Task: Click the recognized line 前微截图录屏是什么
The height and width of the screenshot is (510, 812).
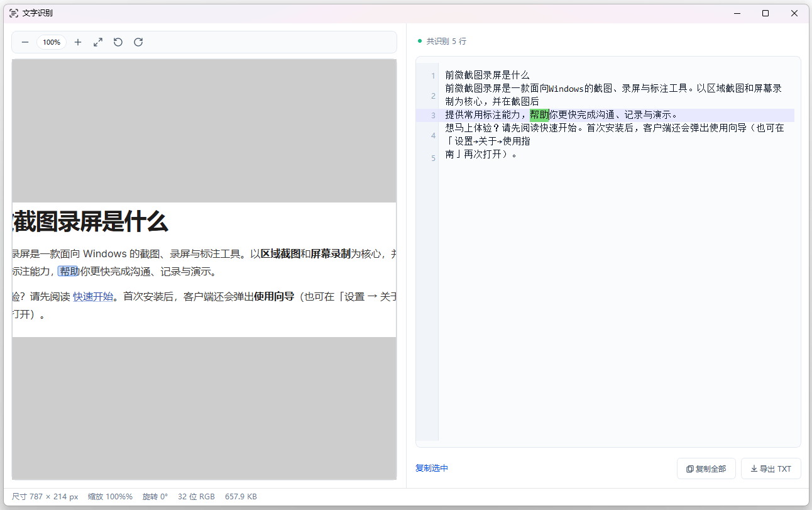Action: 488,75
